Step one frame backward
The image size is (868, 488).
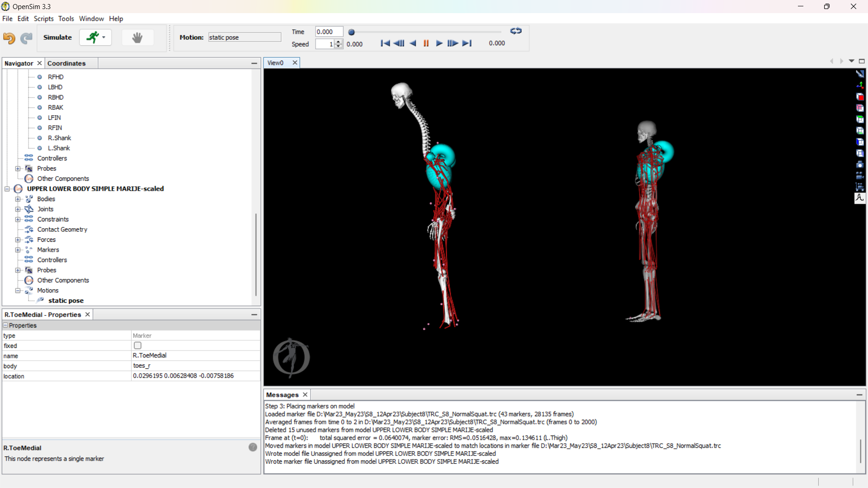coord(399,43)
